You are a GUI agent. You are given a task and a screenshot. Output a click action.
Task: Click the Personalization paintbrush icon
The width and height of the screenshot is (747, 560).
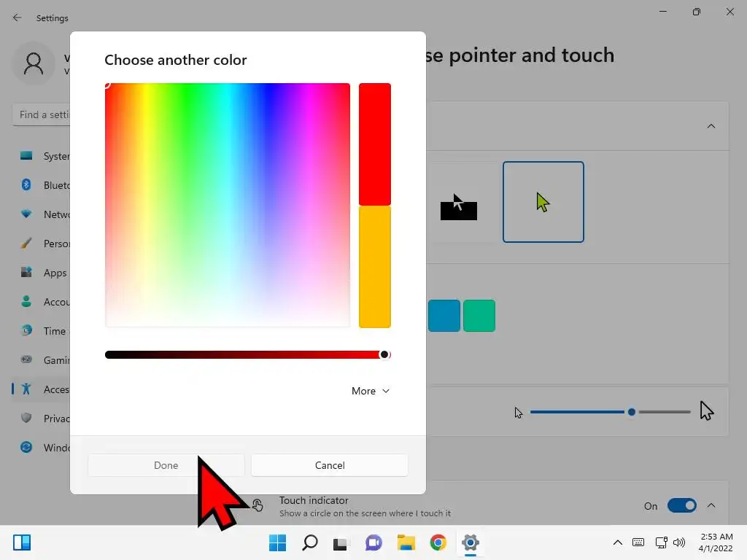[26, 244]
